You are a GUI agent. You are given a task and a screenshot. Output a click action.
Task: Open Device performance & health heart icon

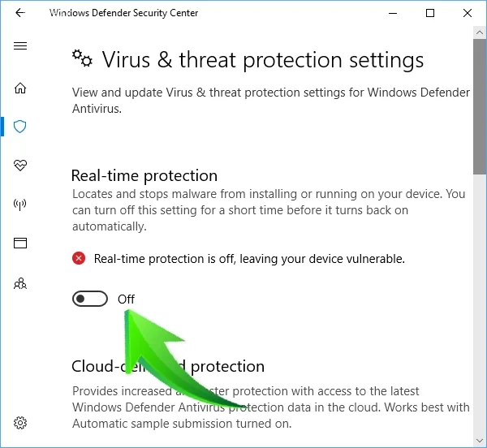20,166
